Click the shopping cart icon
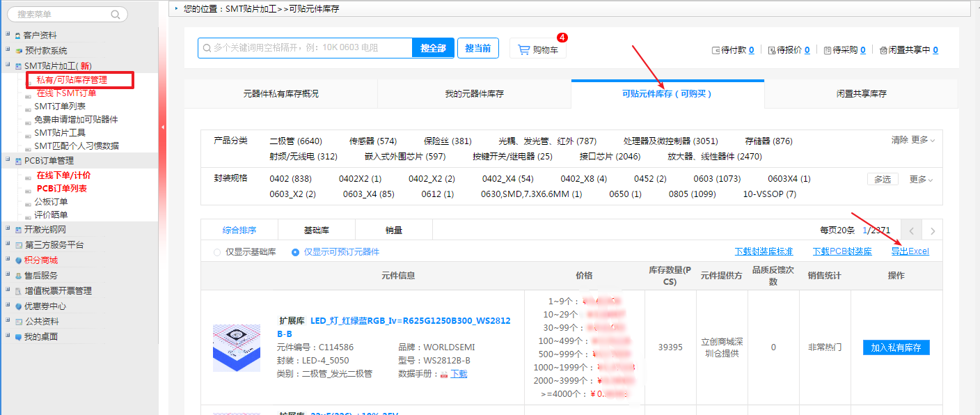This screenshot has width=980, height=415. tap(523, 49)
